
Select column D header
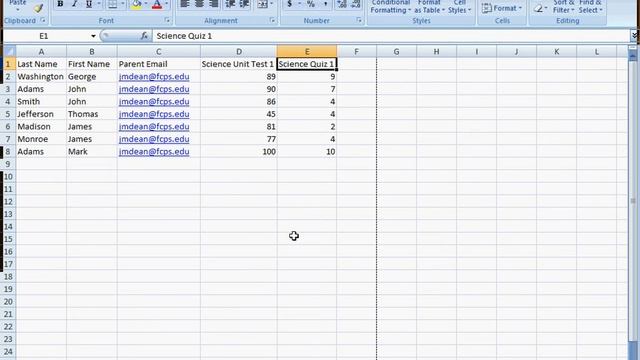pyautogui.click(x=239, y=51)
